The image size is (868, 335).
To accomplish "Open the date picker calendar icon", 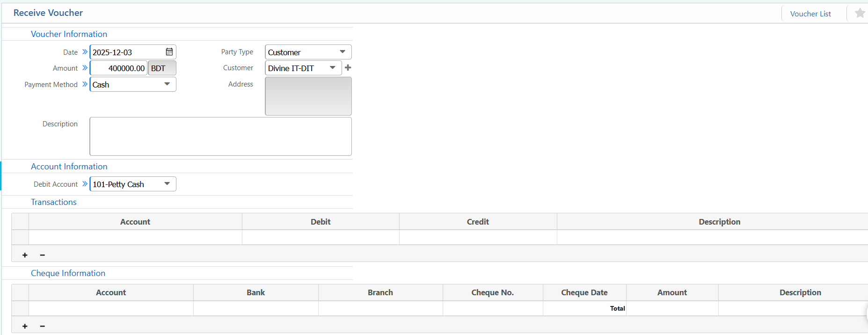I will 169,52.
